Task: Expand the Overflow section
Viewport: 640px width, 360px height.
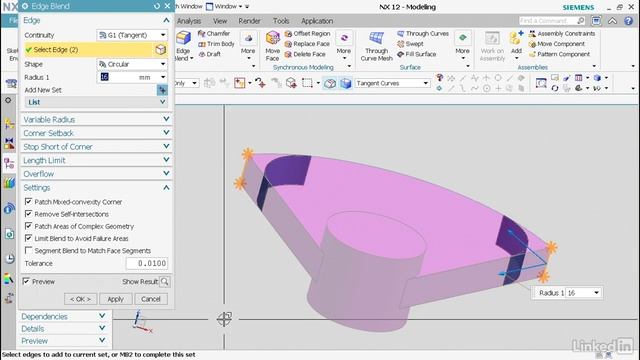Action: tap(96, 174)
